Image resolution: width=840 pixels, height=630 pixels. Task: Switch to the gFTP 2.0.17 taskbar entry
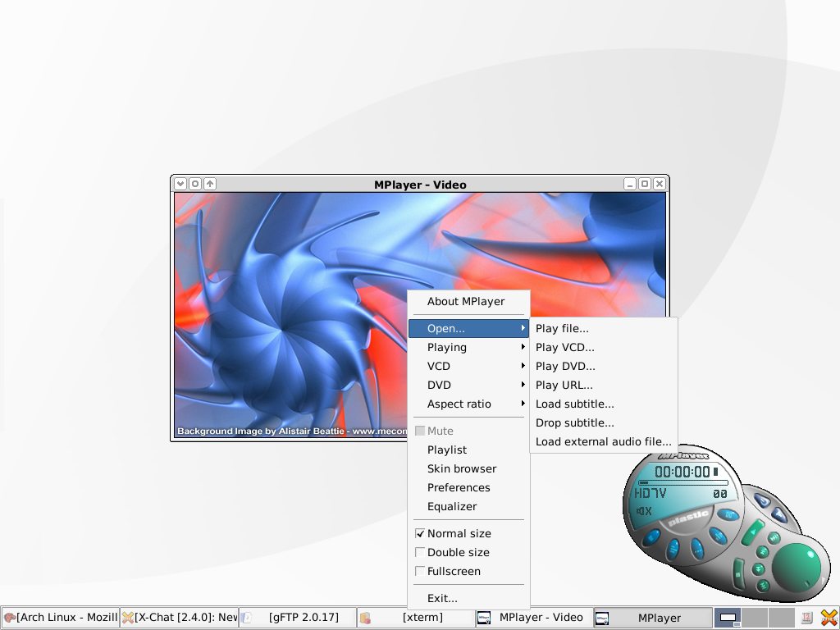[297, 618]
